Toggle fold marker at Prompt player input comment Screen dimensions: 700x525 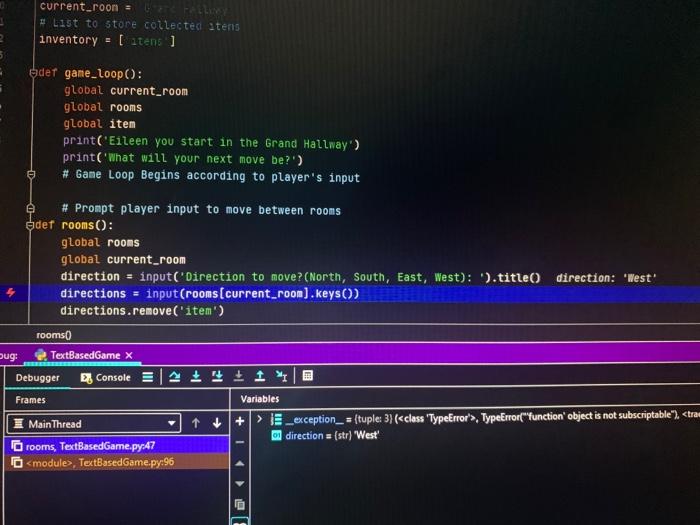(30, 208)
